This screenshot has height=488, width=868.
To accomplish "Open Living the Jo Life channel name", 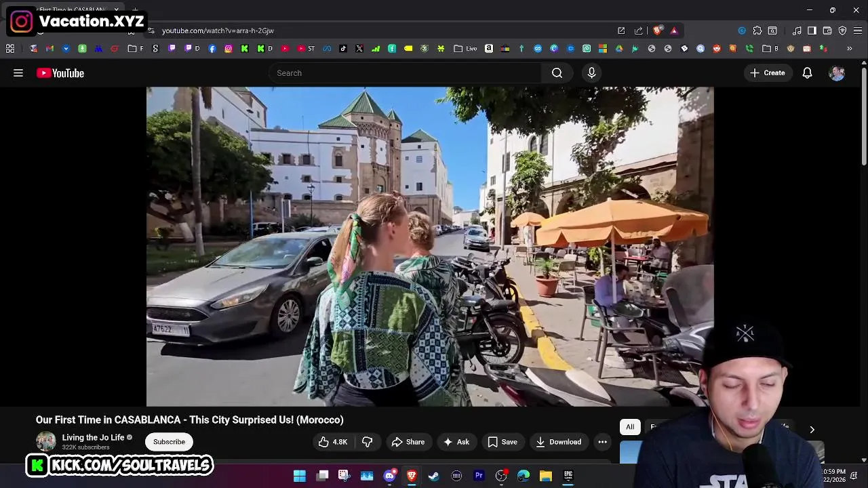I will [93, 438].
